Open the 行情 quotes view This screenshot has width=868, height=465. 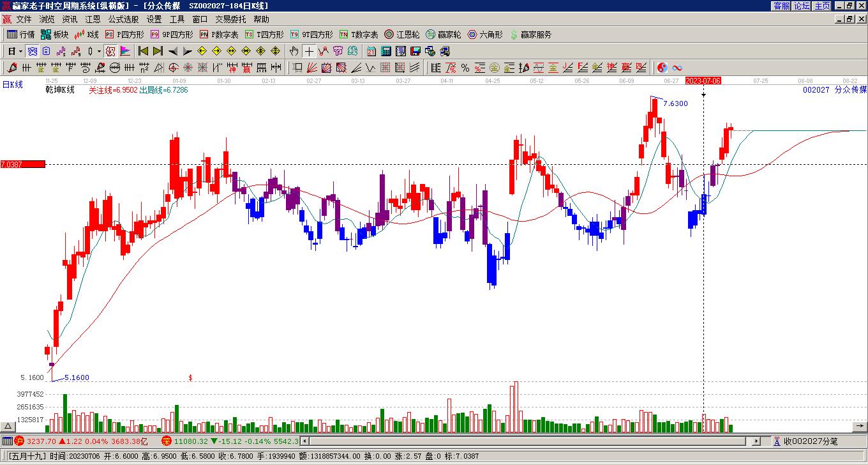pyautogui.click(x=20, y=34)
